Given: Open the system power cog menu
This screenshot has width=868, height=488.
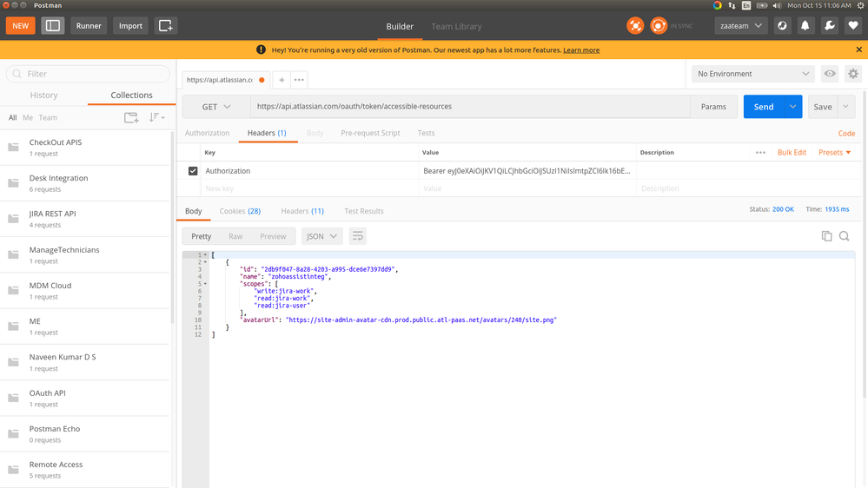Looking at the screenshot, I should (x=861, y=5).
